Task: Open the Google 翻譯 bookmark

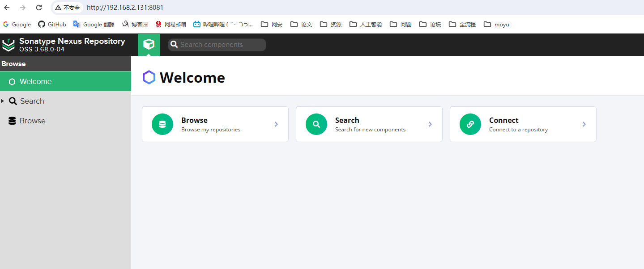Action: click(94, 25)
